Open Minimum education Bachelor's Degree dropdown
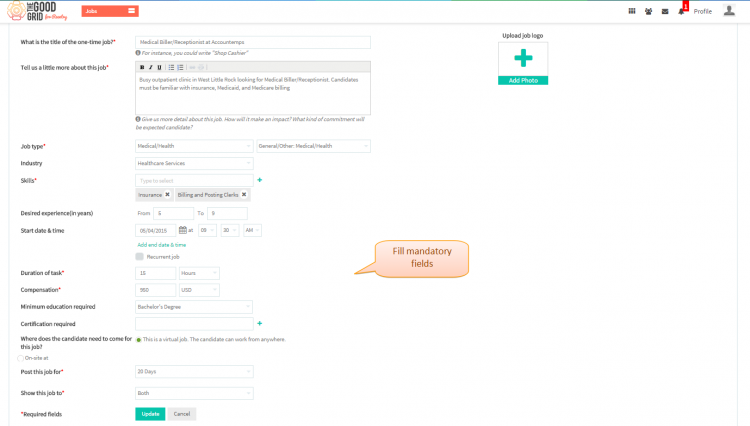The image size is (750, 426). pos(194,307)
